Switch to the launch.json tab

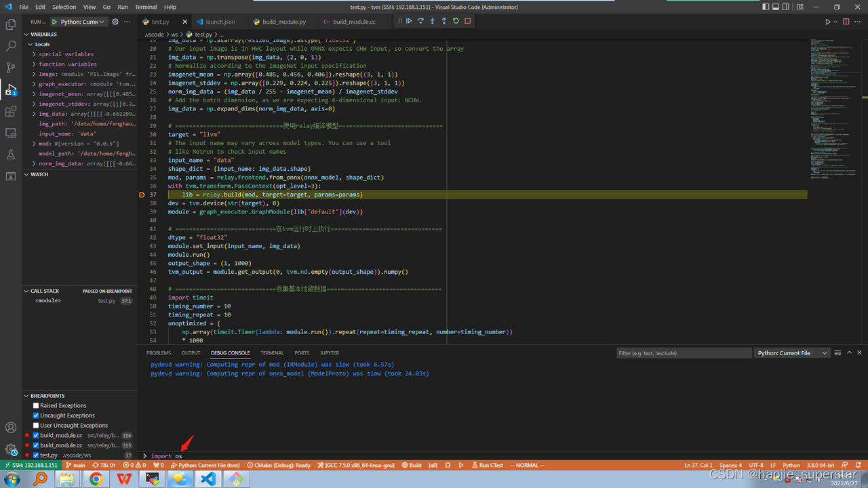point(220,22)
